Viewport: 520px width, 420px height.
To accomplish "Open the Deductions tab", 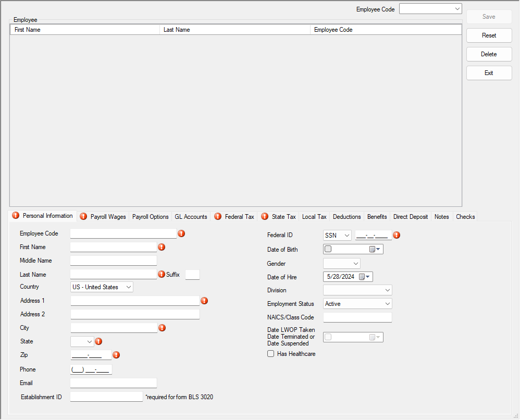I will [346, 216].
